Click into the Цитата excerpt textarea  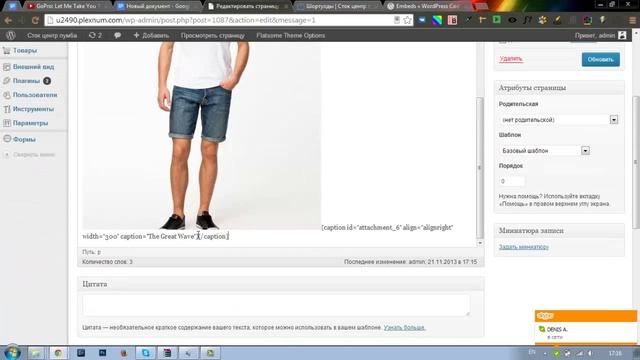point(276,305)
